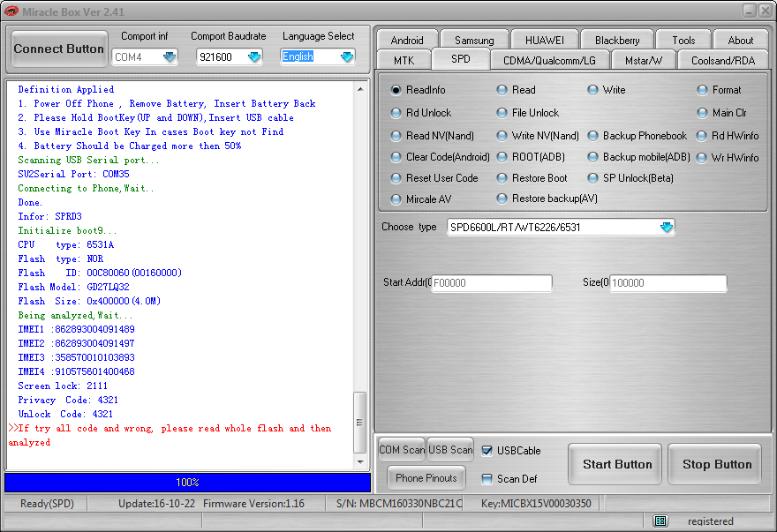The width and height of the screenshot is (777, 532).
Task: Switch to the Mstar/W tab
Action: tap(643, 60)
